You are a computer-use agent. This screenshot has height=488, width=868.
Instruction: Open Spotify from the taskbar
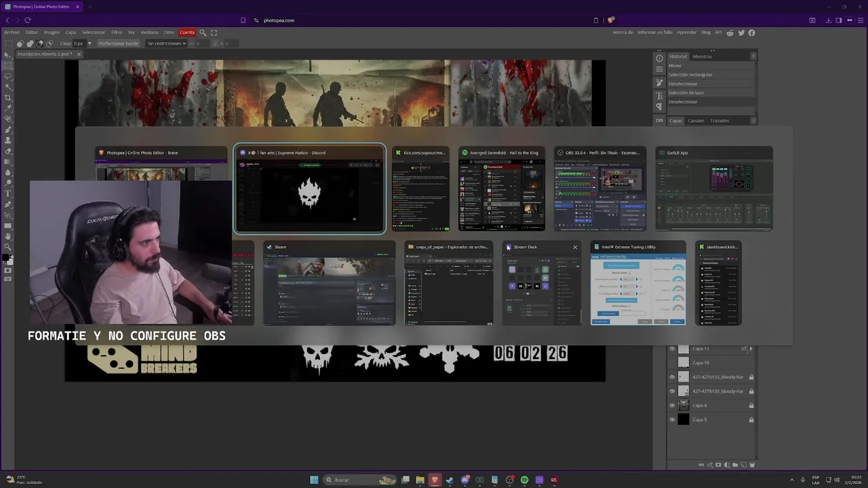coord(524,480)
